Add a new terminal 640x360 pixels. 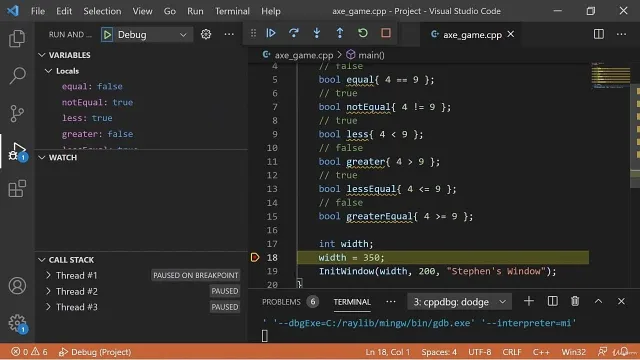(529, 302)
